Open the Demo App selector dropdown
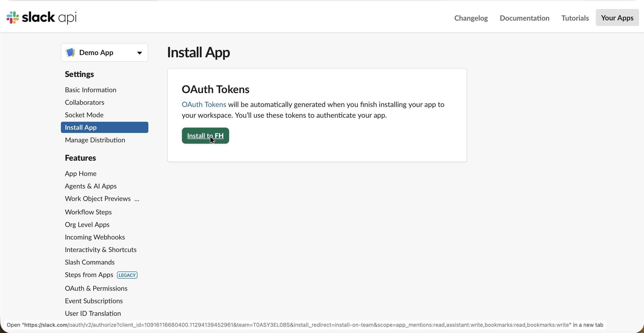Viewport: 644px width, 333px height. tap(104, 53)
